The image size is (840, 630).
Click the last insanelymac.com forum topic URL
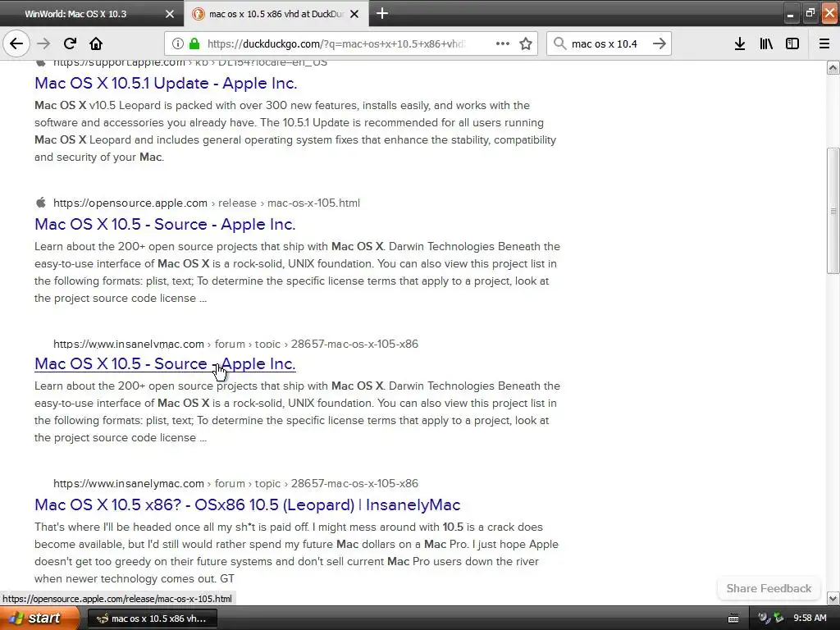[235, 483]
